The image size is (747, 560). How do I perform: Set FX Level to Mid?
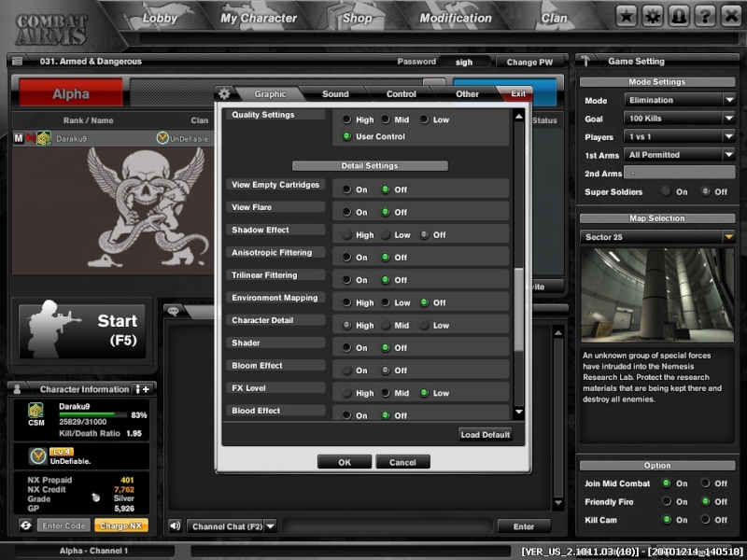click(x=386, y=393)
